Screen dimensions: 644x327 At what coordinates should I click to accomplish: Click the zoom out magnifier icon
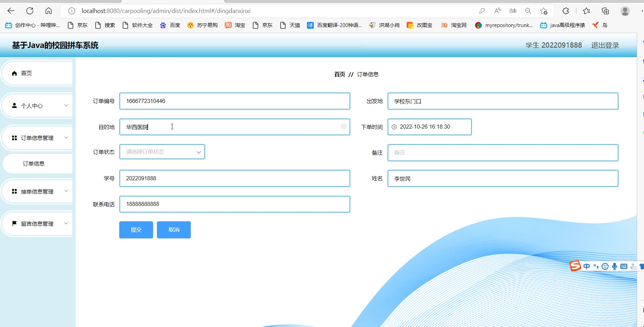coord(528,11)
